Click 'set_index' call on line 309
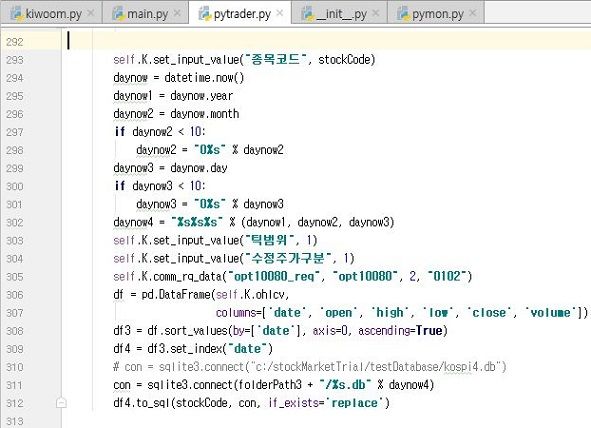This screenshot has width=591, height=428. pyautogui.click(x=196, y=349)
